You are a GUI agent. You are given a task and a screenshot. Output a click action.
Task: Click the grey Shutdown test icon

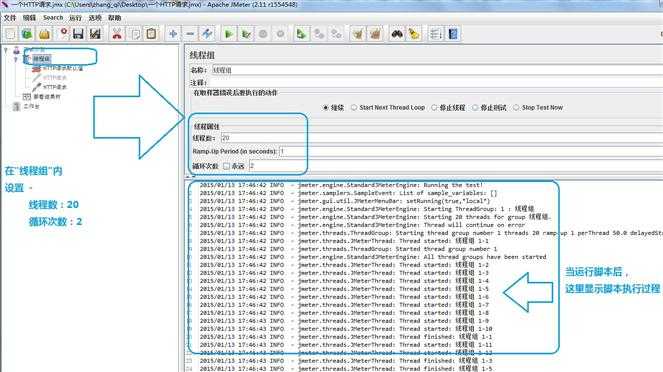[x=280, y=34]
